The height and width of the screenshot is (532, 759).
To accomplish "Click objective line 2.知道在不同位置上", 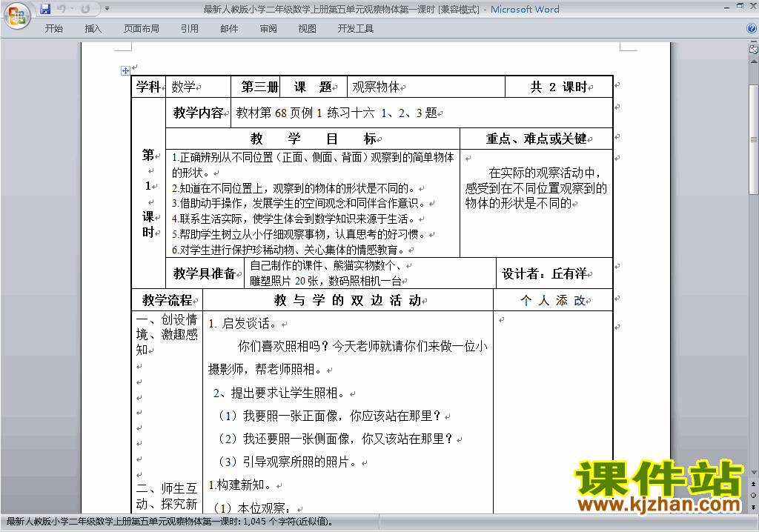I will coord(295,188).
